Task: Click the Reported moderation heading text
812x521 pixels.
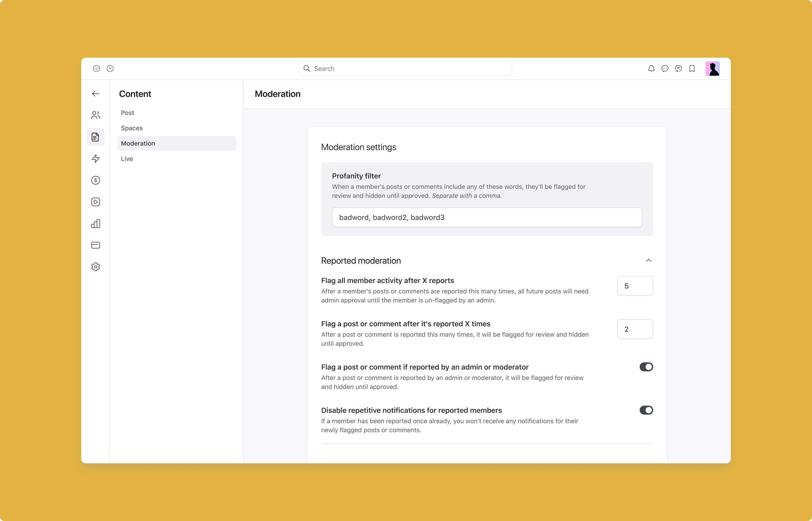Action: [x=361, y=261]
